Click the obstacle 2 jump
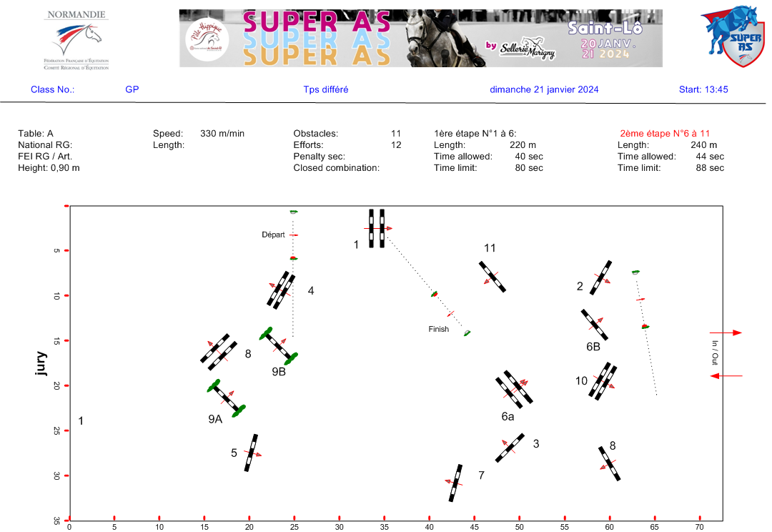772x532 pixels. pos(600,277)
